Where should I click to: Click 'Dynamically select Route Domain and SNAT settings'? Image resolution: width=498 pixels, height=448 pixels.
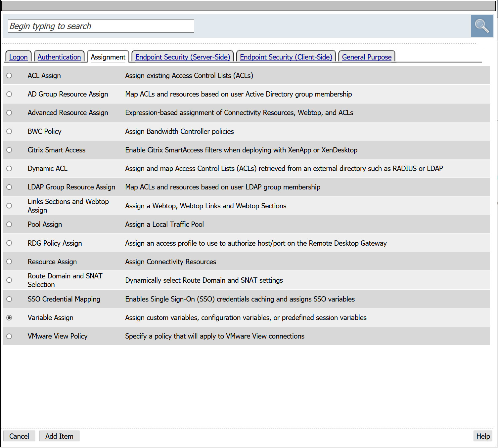204,280
